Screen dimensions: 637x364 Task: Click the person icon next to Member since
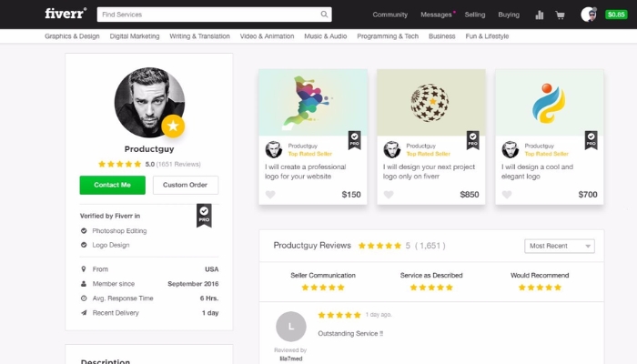[x=84, y=284]
